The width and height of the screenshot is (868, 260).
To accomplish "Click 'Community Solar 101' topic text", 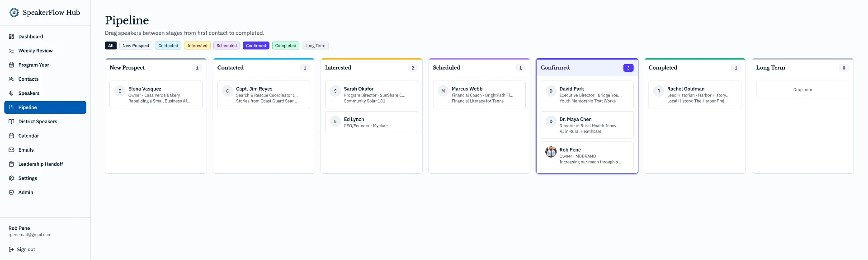I will coord(364,101).
